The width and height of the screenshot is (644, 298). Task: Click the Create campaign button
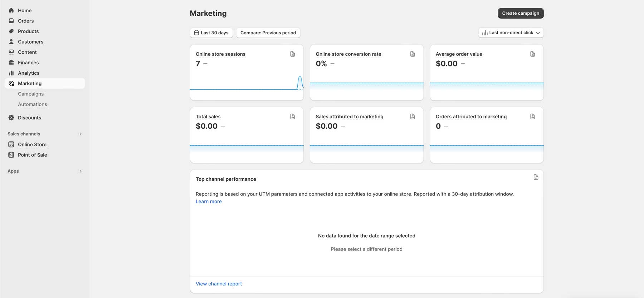[x=520, y=13]
